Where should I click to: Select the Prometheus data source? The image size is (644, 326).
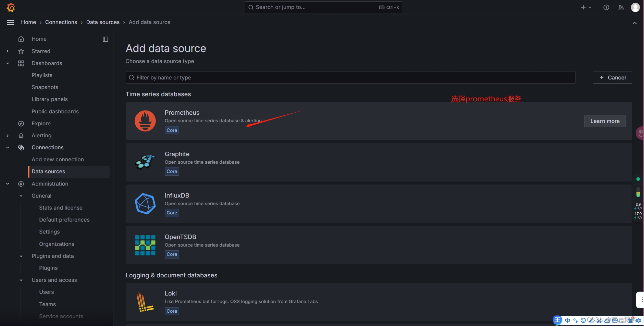point(379,121)
